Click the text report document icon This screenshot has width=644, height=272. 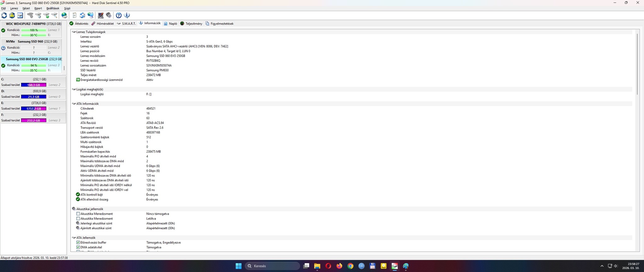click(x=75, y=15)
